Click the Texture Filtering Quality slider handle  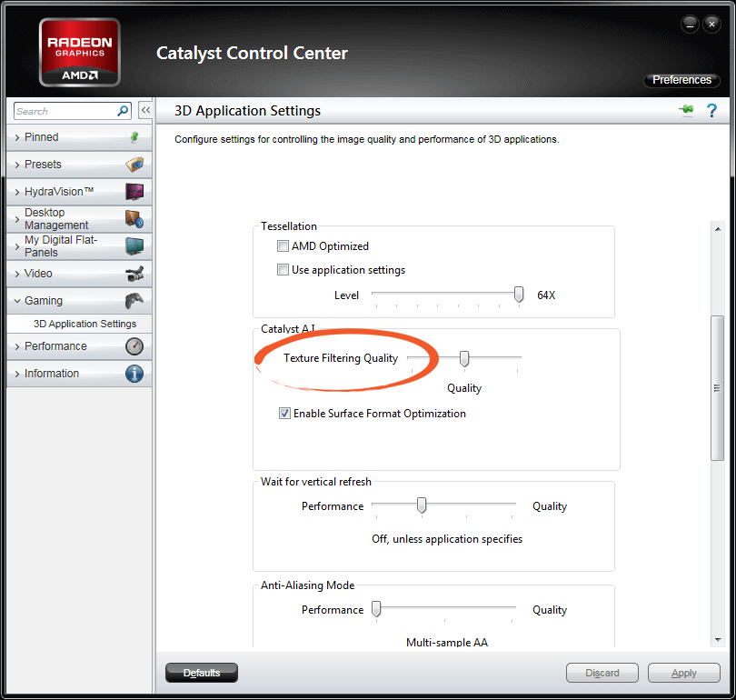pyautogui.click(x=464, y=359)
